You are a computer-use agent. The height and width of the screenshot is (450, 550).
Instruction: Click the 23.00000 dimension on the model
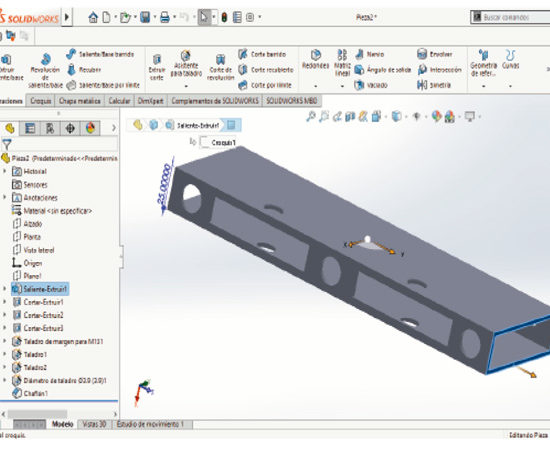(x=165, y=184)
